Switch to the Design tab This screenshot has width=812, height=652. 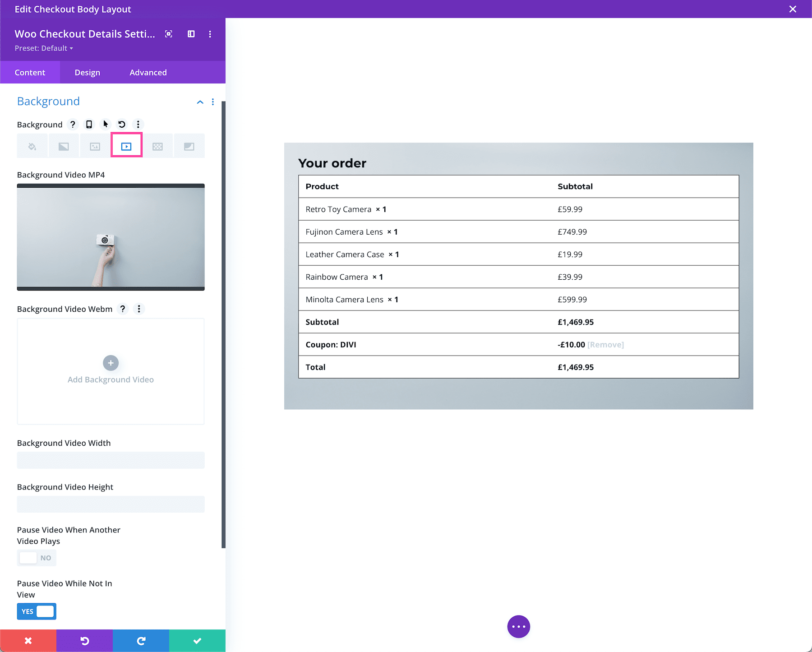(87, 72)
